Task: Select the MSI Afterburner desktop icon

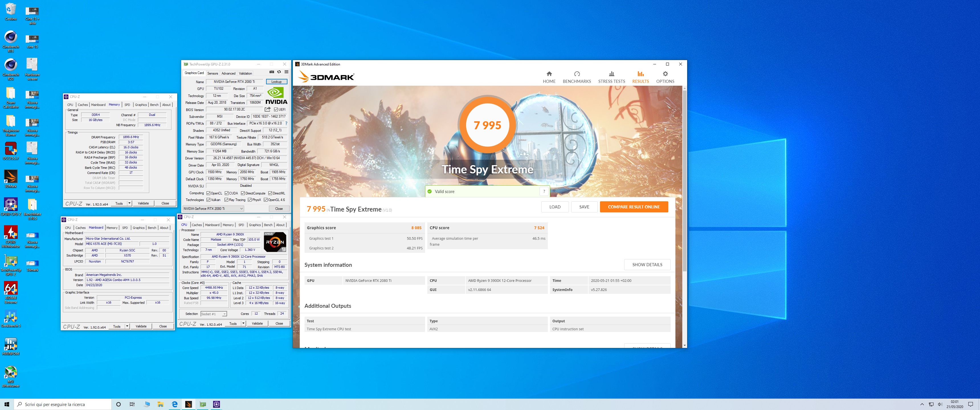Action: (x=11, y=376)
